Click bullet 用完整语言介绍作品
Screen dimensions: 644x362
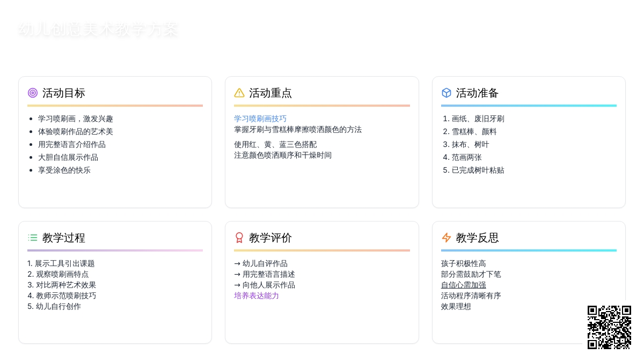(72, 144)
